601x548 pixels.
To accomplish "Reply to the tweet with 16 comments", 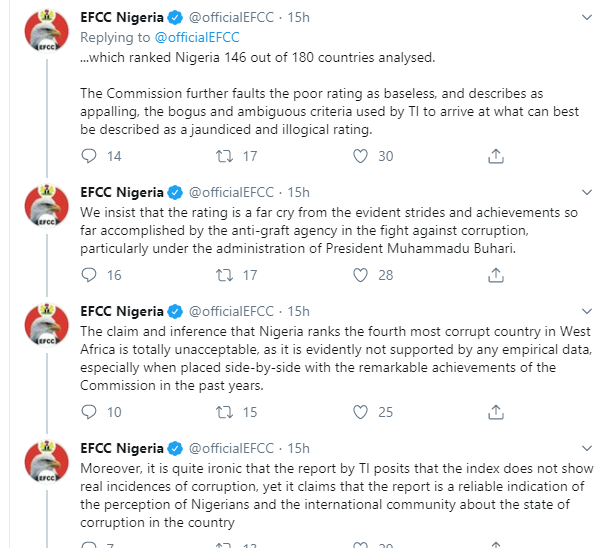I will 89,275.
